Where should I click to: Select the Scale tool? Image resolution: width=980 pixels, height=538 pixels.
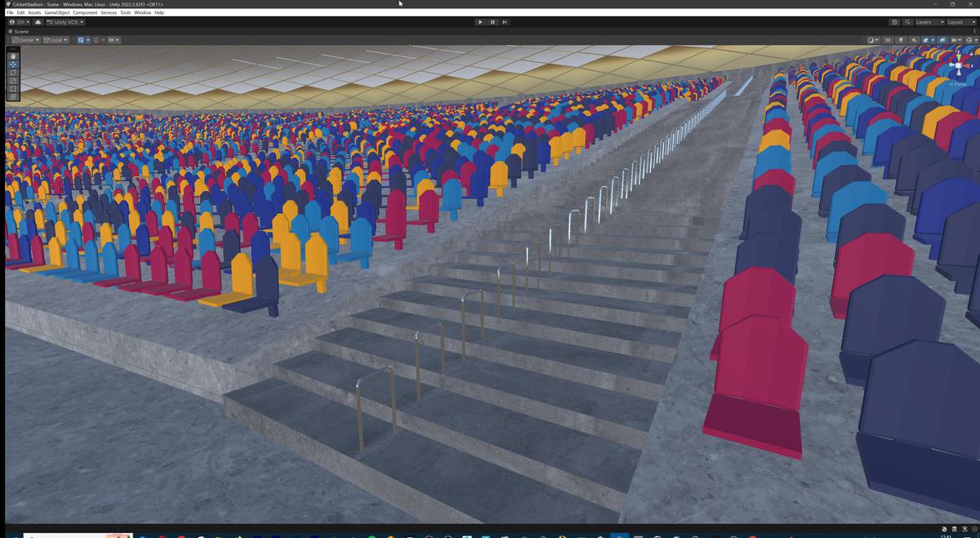click(13, 81)
